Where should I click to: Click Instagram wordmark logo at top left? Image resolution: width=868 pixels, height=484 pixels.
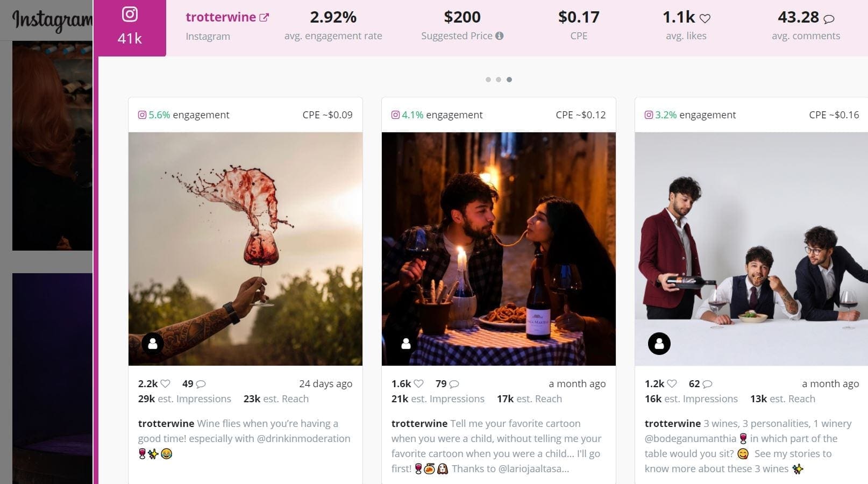(x=52, y=20)
